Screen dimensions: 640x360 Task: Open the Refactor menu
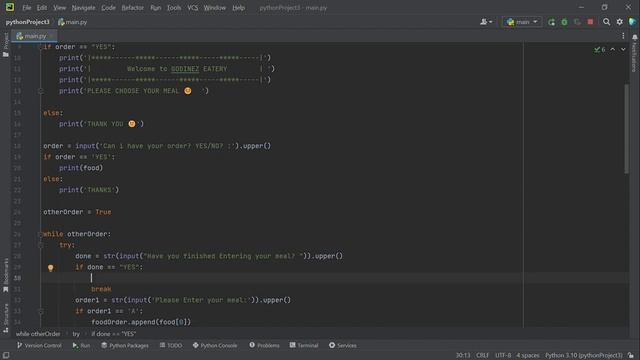[133, 8]
